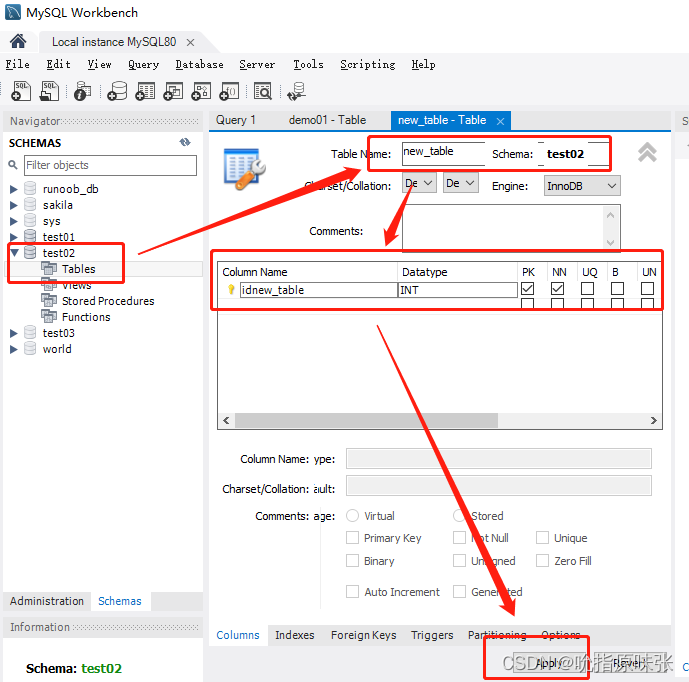Uncheck PK for idnew_table column

point(527,289)
